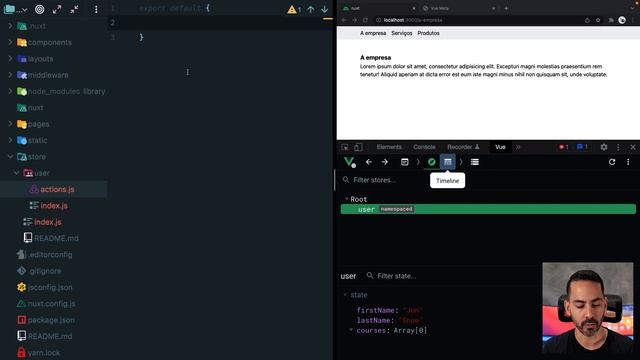
Task: Open the Vue Timeline view
Action: (447, 162)
